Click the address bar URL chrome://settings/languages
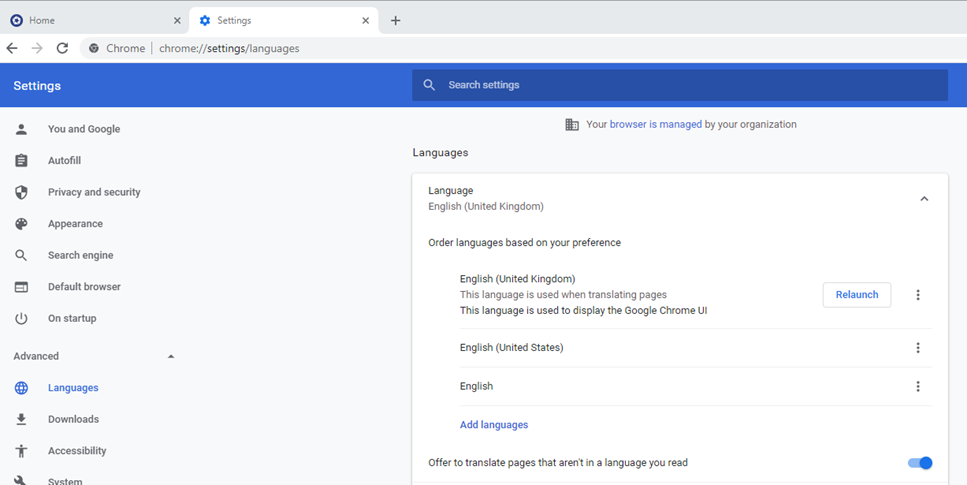The image size is (967, 485). pos(229,48)
